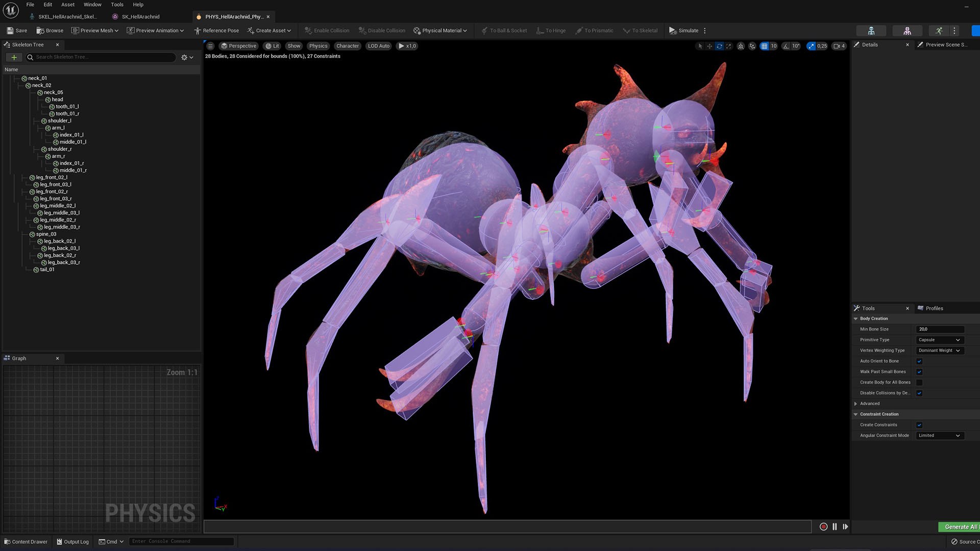Open Vertex Weighting Type dropdown
980x551 pixels.
tap(940, 350)
